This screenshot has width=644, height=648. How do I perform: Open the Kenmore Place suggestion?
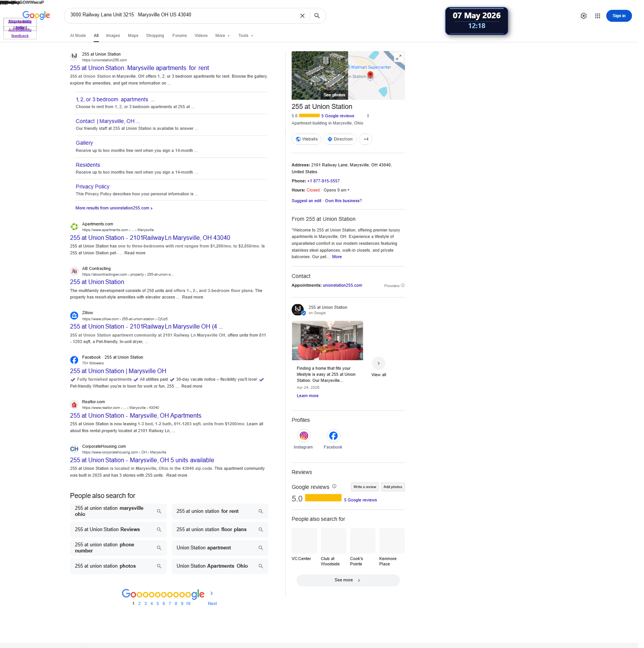392,547
